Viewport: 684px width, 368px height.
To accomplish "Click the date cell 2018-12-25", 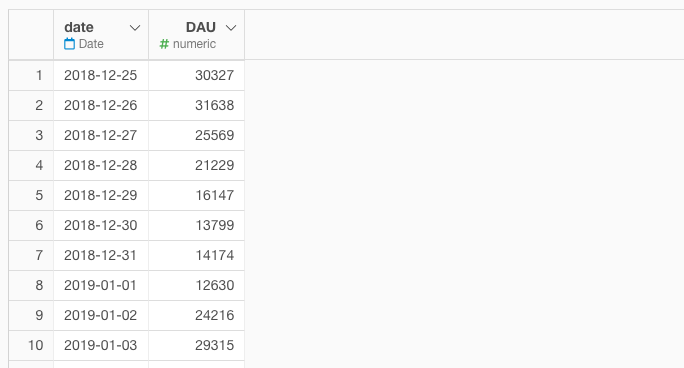I will point(101,75).
